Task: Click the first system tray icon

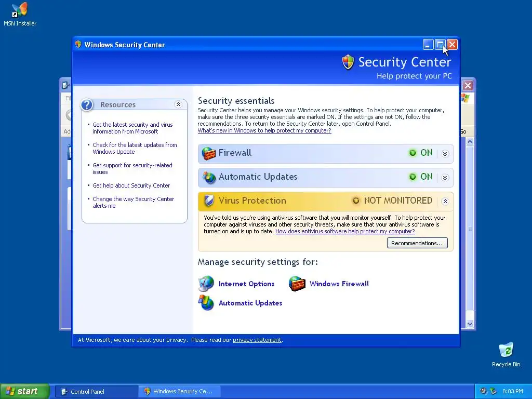Action: pyautogui.click(x=483, y=391)
